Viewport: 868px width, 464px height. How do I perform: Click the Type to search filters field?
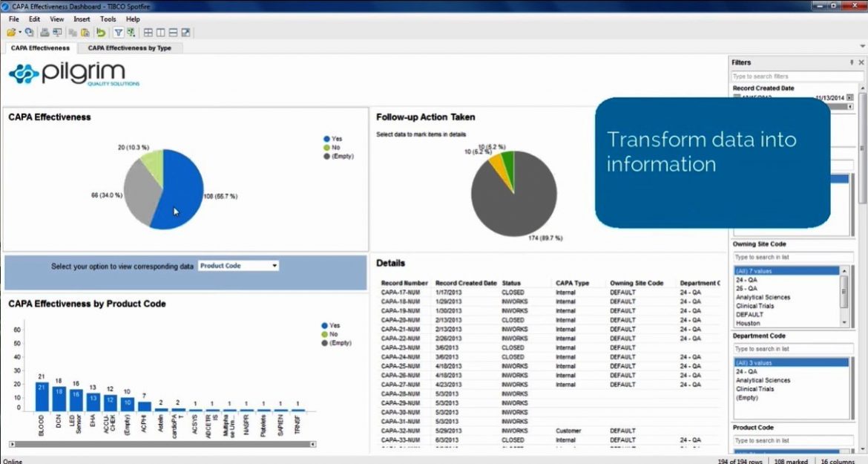[x=786, y=76]
